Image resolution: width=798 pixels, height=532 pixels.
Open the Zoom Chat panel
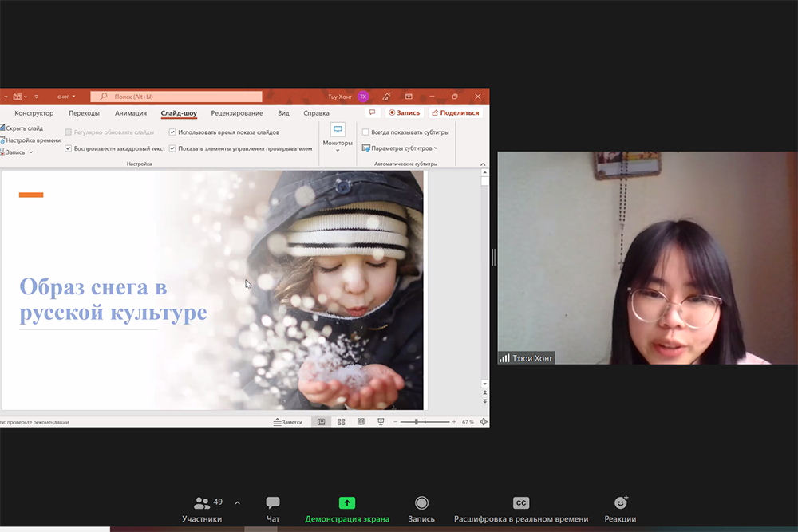[273, 509]
